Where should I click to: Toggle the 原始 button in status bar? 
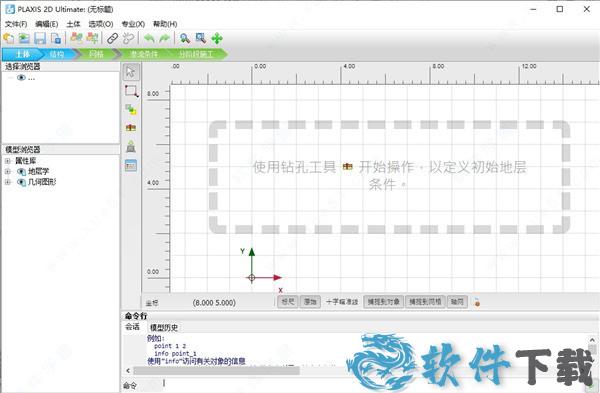(310, 302)
